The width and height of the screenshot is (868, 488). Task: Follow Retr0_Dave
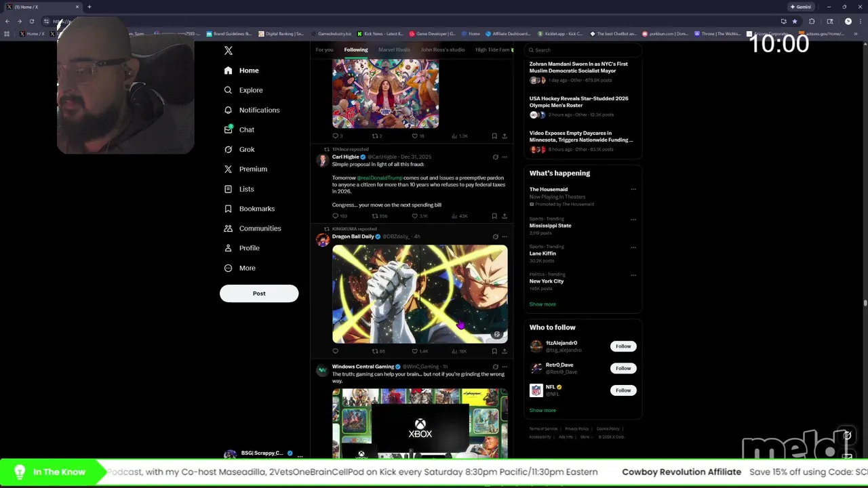point(623,368)
